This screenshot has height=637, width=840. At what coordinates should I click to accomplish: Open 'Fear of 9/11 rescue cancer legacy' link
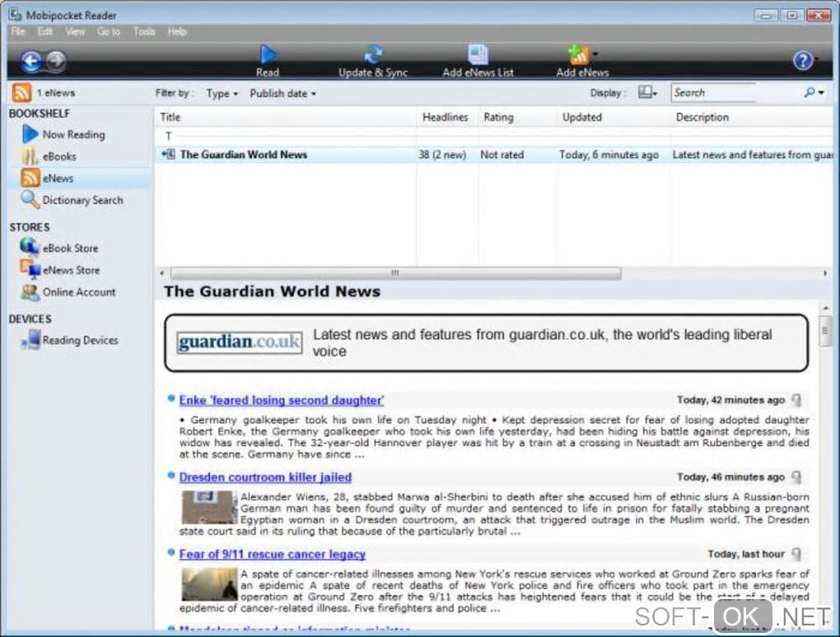pyautogui.click(x=272, y=554)
